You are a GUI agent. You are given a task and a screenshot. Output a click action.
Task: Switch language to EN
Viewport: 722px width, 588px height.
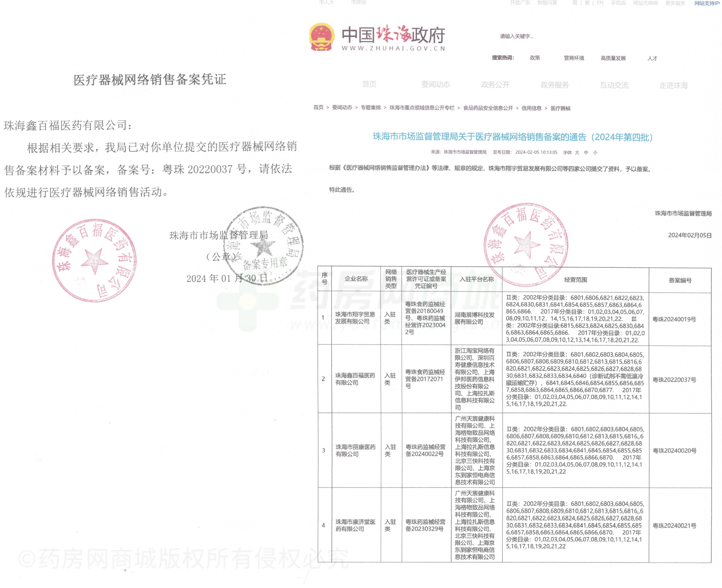pos(600,3)
